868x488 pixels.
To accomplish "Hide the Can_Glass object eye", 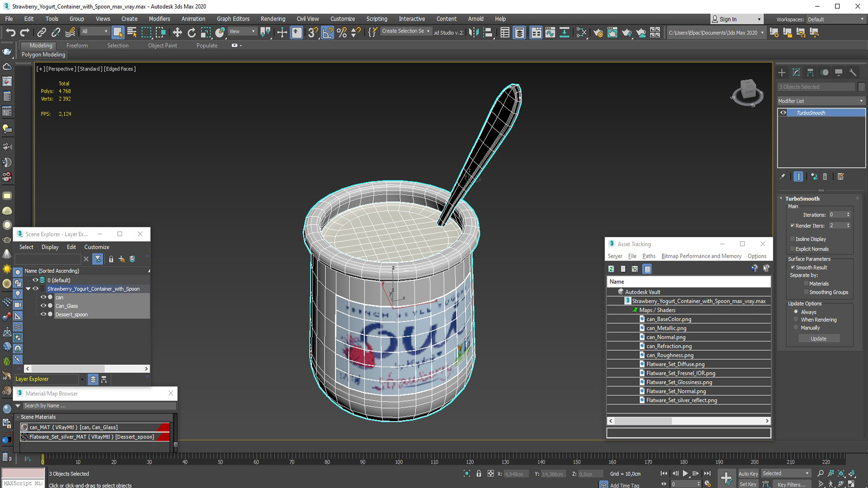I will tap(43, 305).
